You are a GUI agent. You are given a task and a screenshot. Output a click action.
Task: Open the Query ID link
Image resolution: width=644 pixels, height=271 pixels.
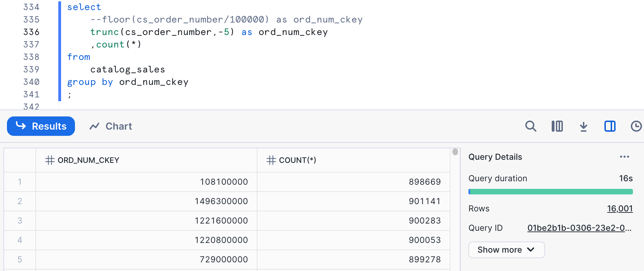click(x=579, y=228)
